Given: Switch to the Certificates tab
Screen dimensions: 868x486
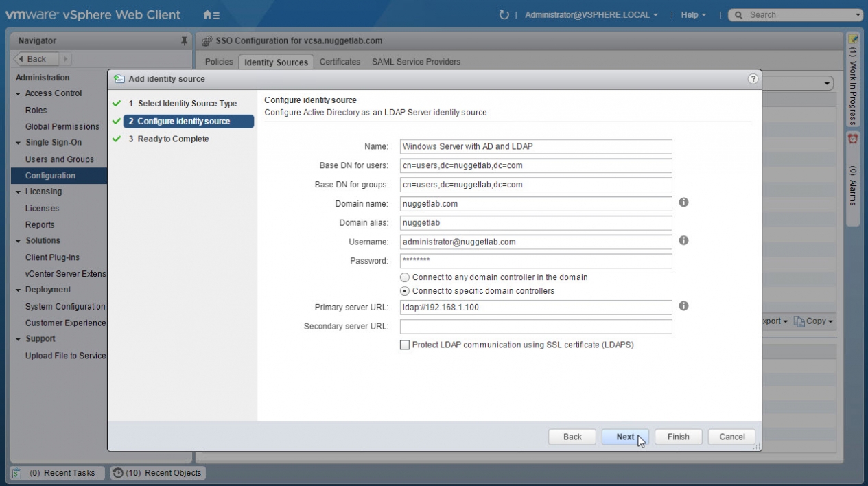Looking at the screenshot, I should 340,62.
